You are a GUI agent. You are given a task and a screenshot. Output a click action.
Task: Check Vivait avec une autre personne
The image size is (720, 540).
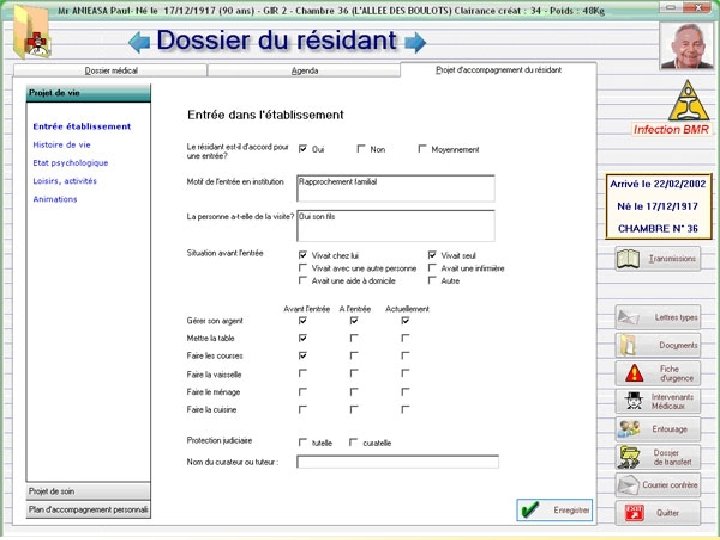(x=303, y=268)
